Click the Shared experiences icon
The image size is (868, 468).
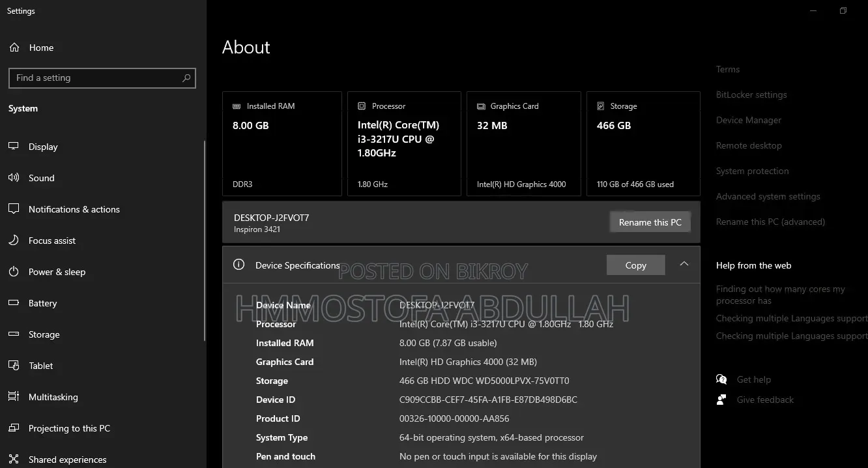(x=14, y=460)
